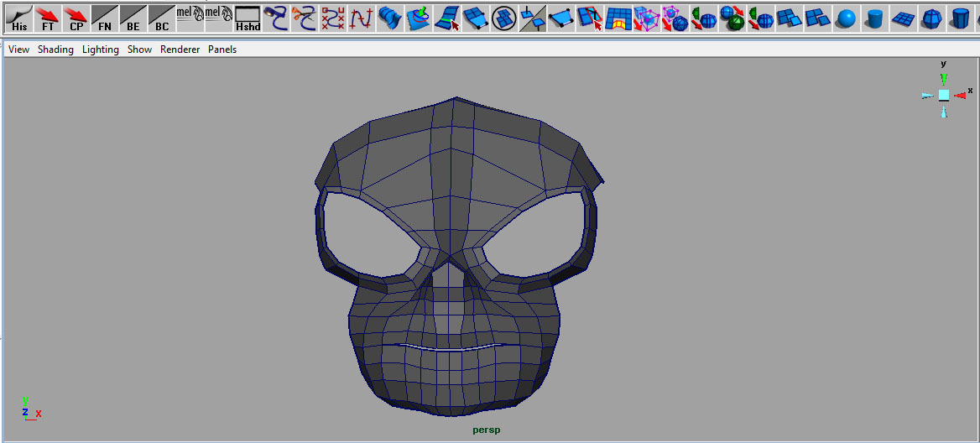Screen dimensions: 980x443
Task: Click the blue grid arch bridge icon
Action: [x=618, y=18]
